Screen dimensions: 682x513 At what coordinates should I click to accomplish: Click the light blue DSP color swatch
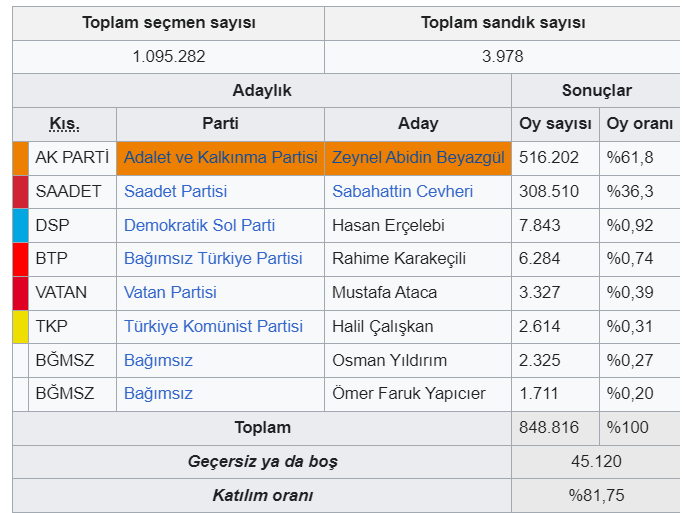click(20, 225)
